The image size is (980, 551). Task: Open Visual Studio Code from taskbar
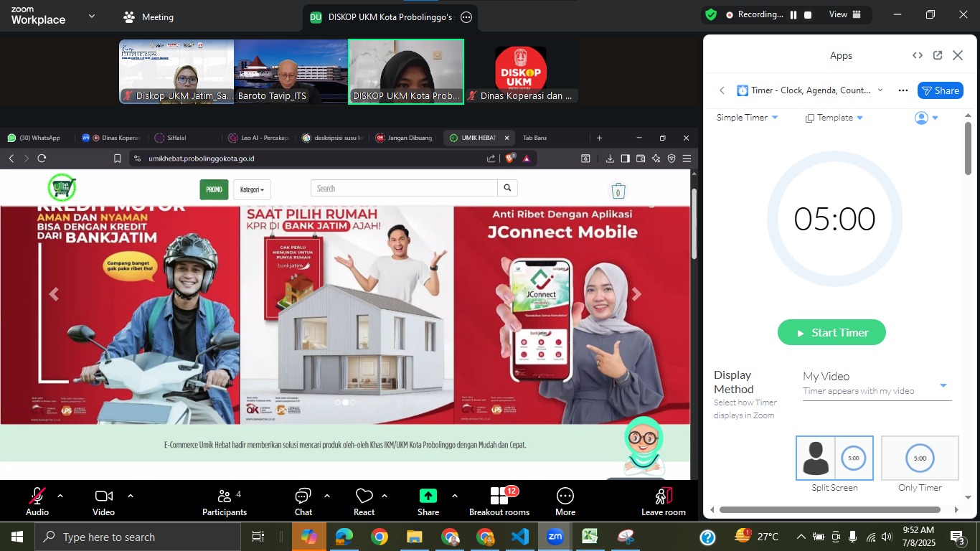click(520, 537)
